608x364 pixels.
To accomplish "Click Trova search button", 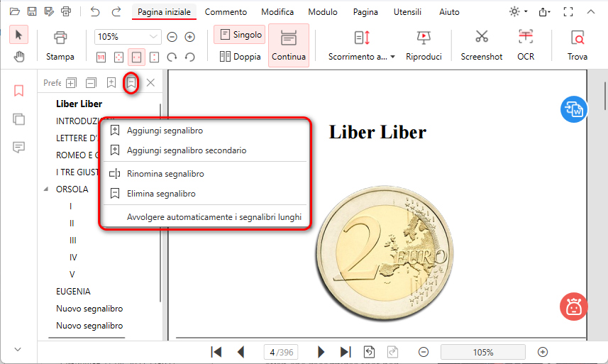I will (x=577, y=45).
